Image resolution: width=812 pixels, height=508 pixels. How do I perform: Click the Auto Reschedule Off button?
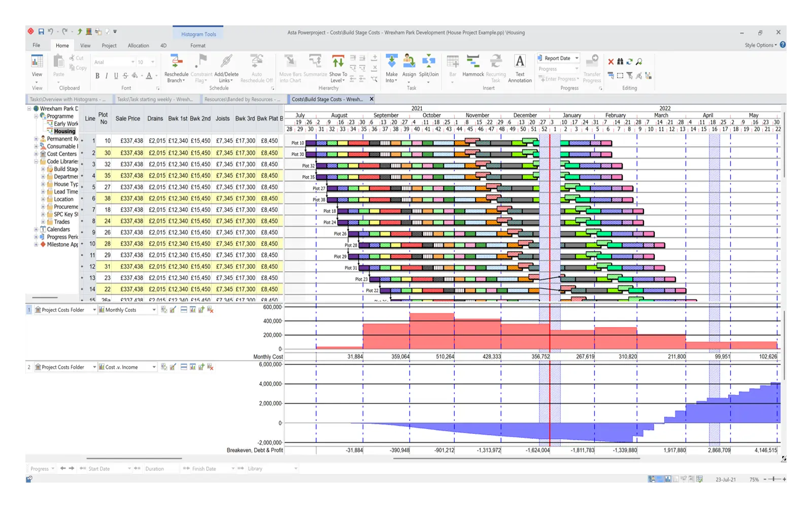click(257, 69)
